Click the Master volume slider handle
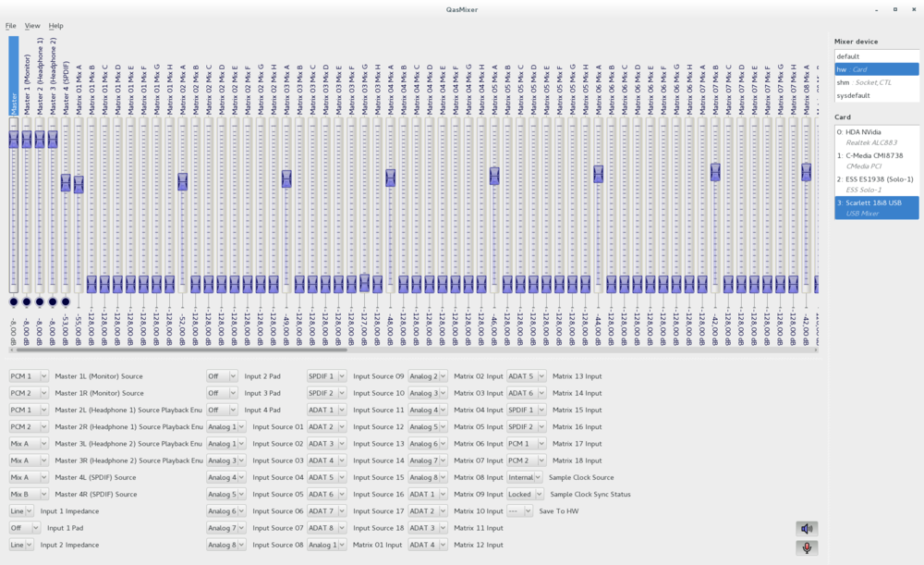The image size is (924, 565). pyautogui.click(x=14, y=140)
